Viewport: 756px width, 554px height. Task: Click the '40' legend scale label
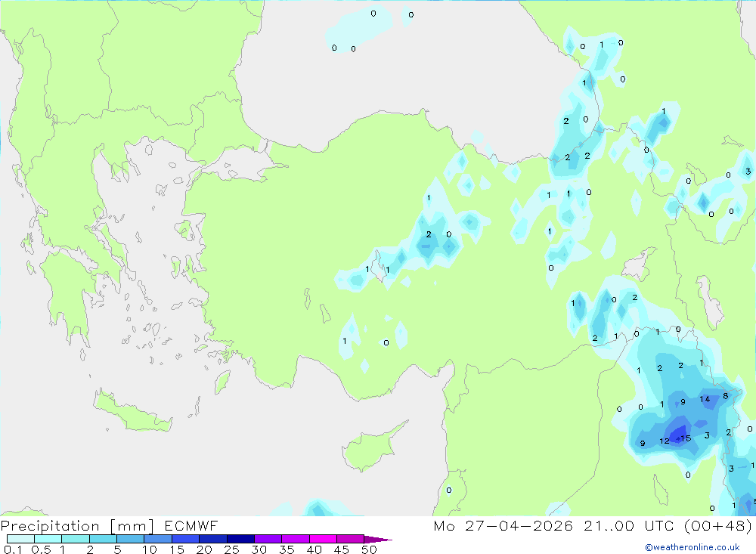(x=314, y=549)
